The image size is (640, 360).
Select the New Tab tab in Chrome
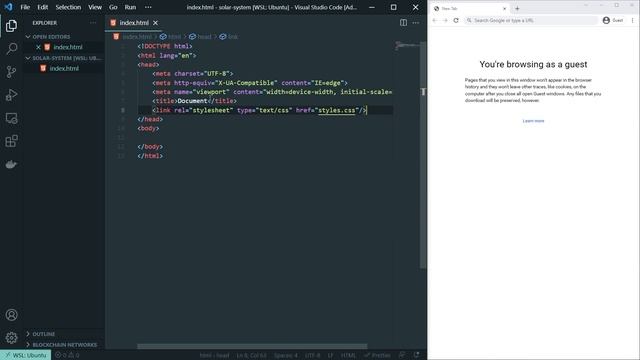coord(470,8)
